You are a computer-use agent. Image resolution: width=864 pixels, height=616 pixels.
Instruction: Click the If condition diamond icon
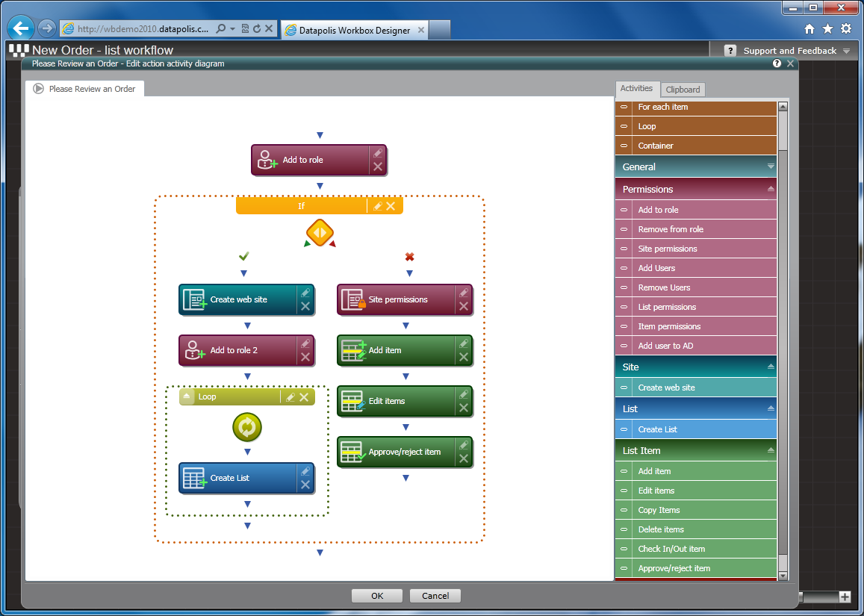coord(320,232)
